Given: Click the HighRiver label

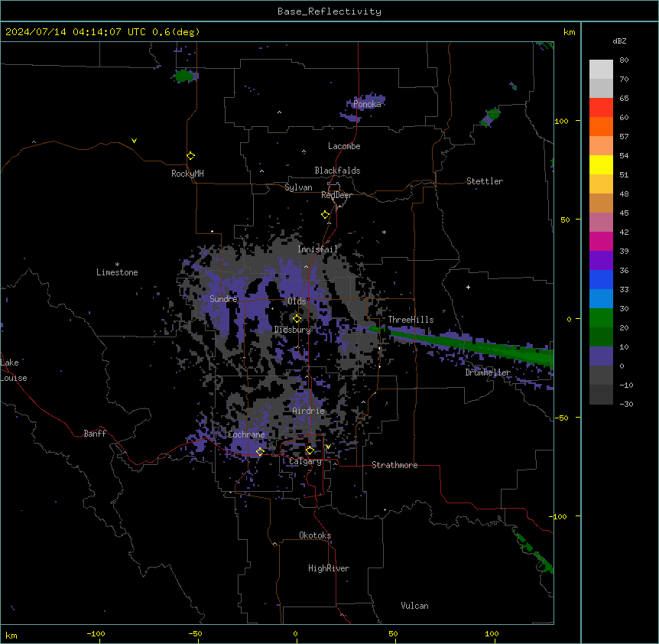Looking at the screenshot, I should click(329, 568).
